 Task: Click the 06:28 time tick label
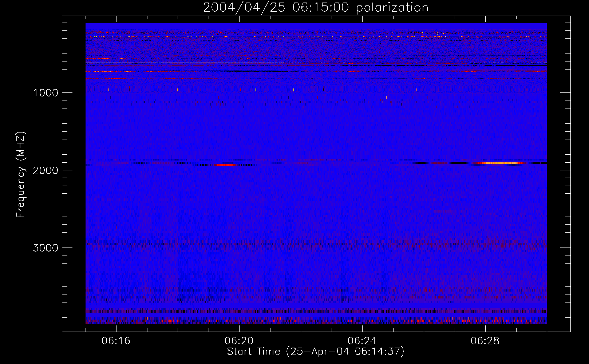(485, 341)
